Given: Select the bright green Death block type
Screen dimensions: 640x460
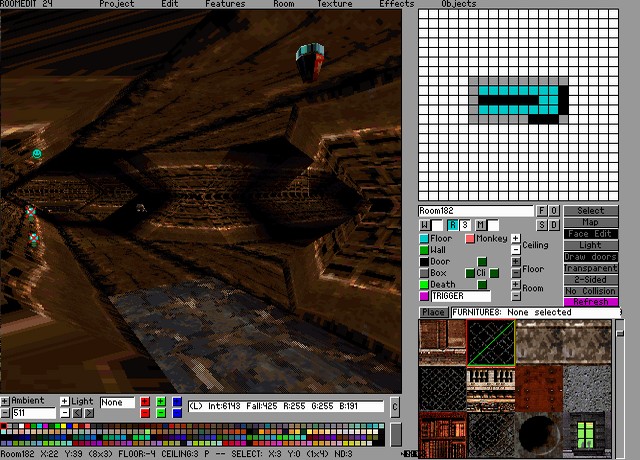Looking at the screenshot, I should coord(424,285).
